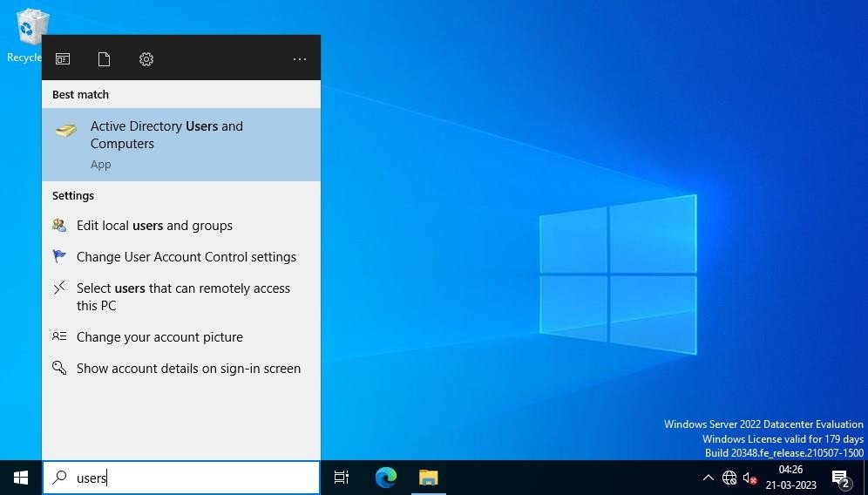Open Edit local users and groups
868x495 pixels.
coord(181,226)
